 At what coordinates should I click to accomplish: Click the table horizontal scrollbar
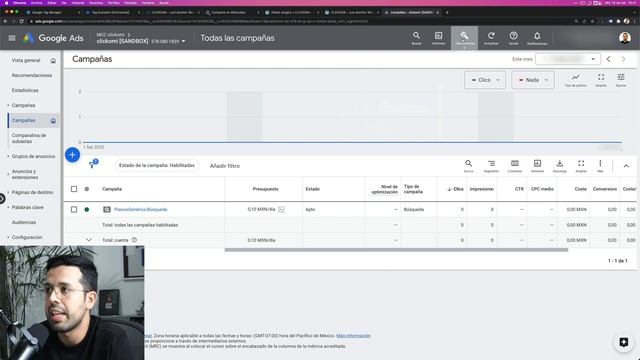[396, 250]
